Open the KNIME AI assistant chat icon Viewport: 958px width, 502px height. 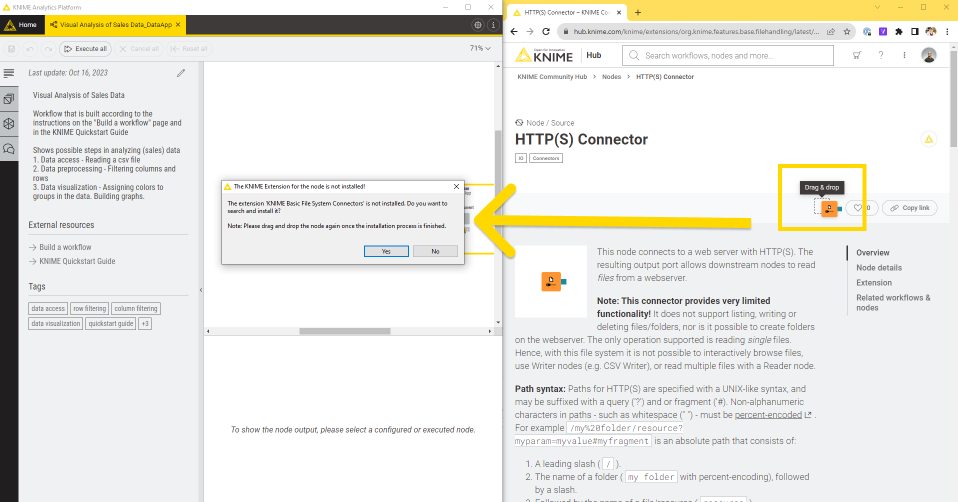[9, 149]
